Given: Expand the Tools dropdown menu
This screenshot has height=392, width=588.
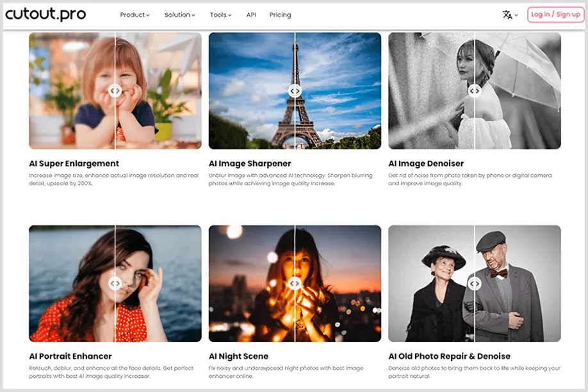Looking at the screenshot, I should click(x=220, y=15).
